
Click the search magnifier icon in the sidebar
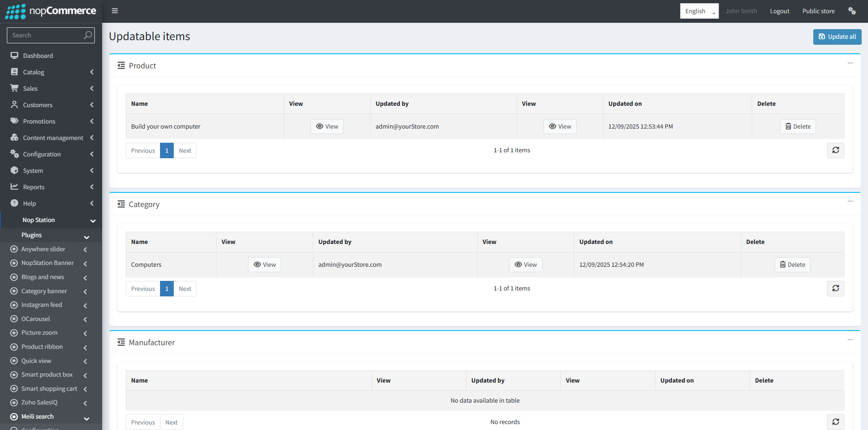(x=88, y=35)
